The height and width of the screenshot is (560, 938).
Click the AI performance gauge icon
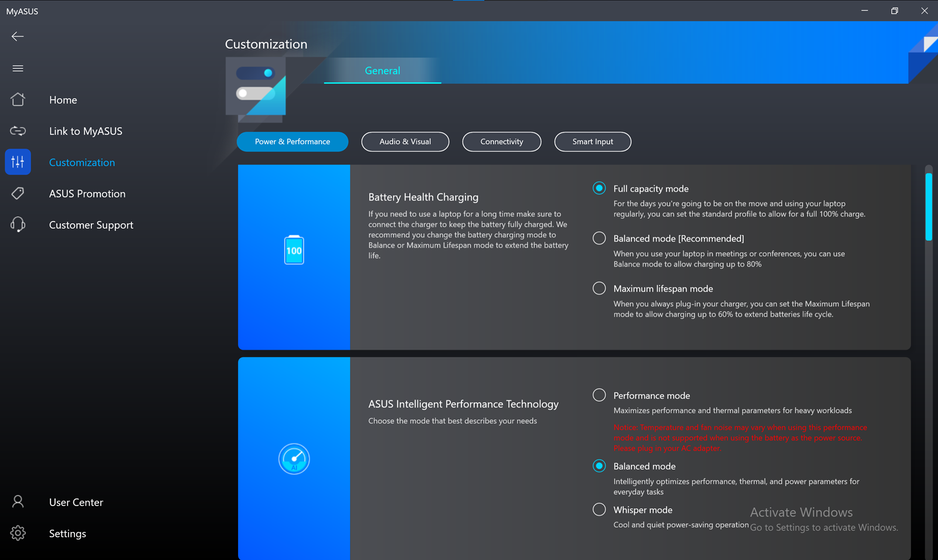(294, 459)
